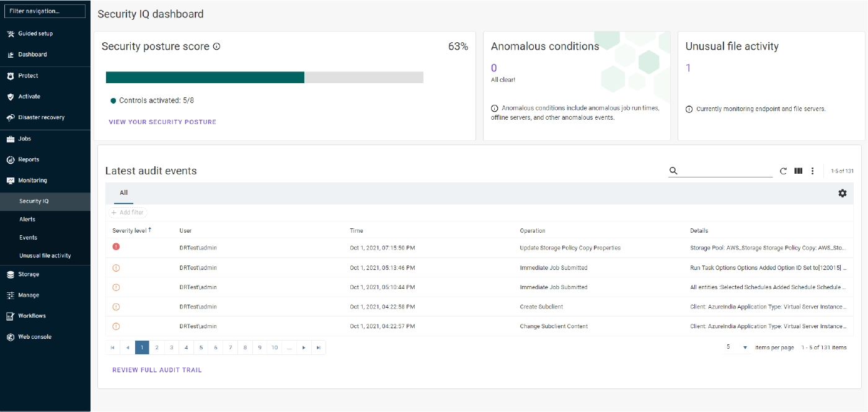868x412 pixels.
Task: Open Unusual file activity in sidebar
Action: 45,256
